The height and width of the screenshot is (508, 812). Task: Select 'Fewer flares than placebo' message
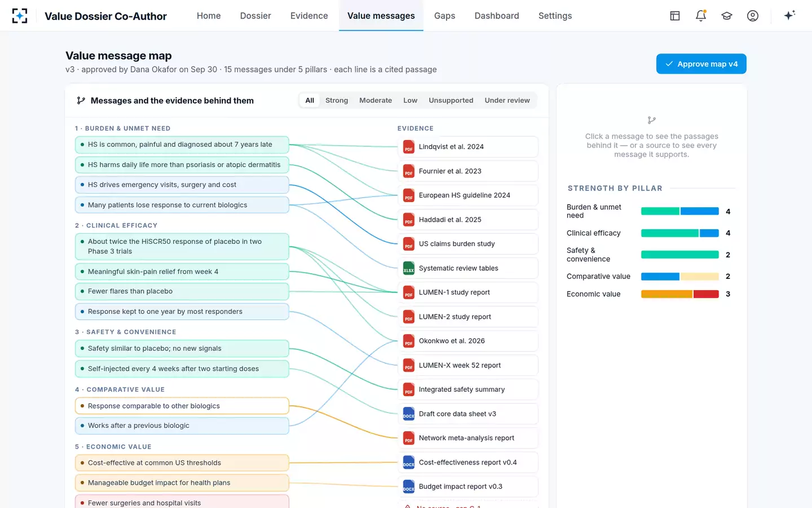(182, 291)
